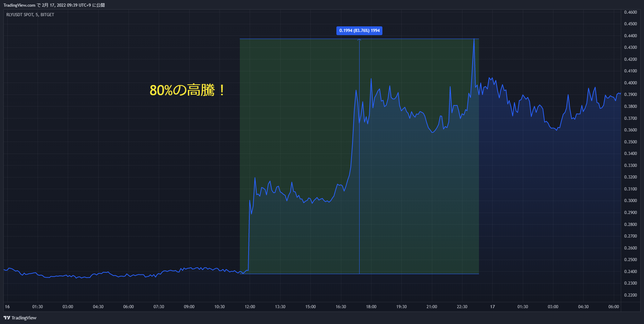Click the 0.2400 price axis label
Viewport: 644px width, 324px height.
click(x=630, y=272)
